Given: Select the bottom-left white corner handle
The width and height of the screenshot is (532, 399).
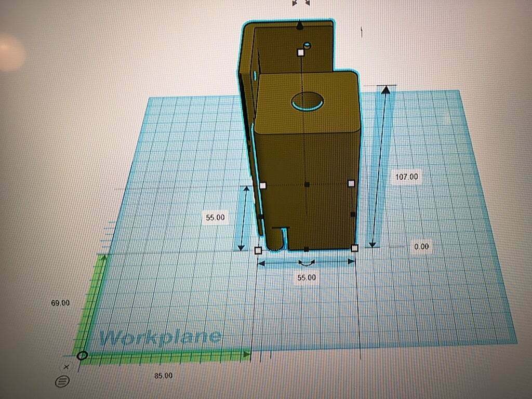Looking at the screenshot, I should pos(258,250).
